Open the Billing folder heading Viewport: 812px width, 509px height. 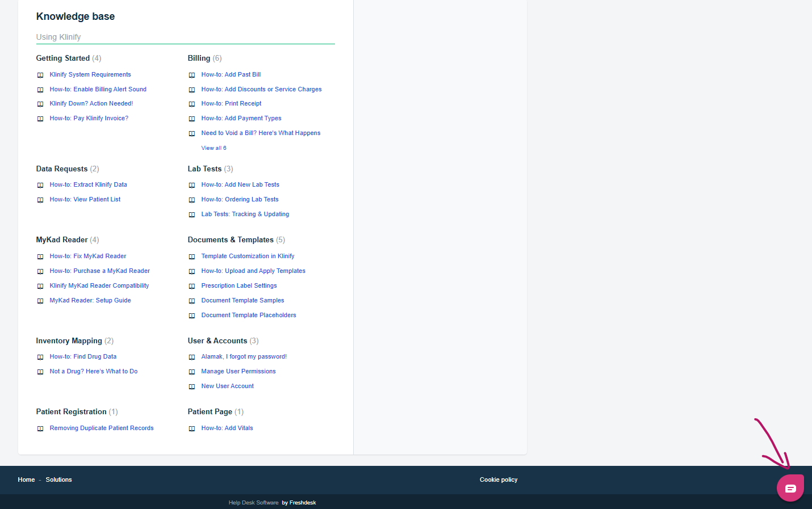[x=199, y=58]
